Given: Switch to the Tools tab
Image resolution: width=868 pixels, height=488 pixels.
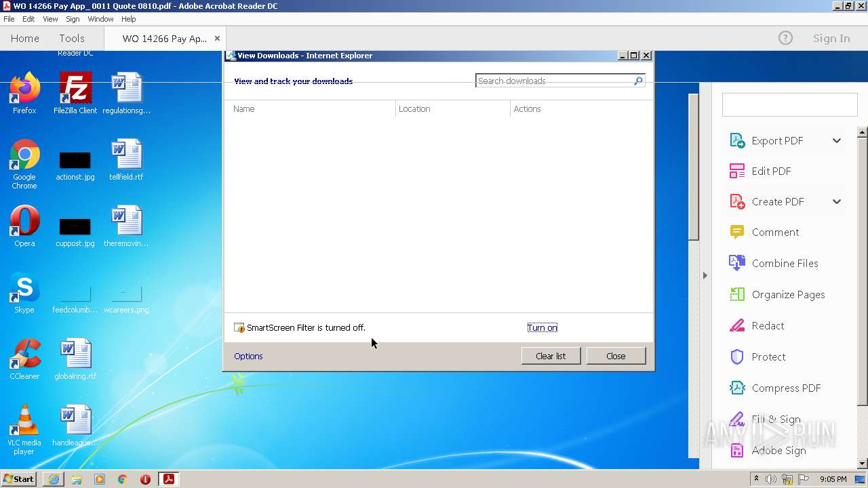Looking at the screenshot, I should point(72,38).
